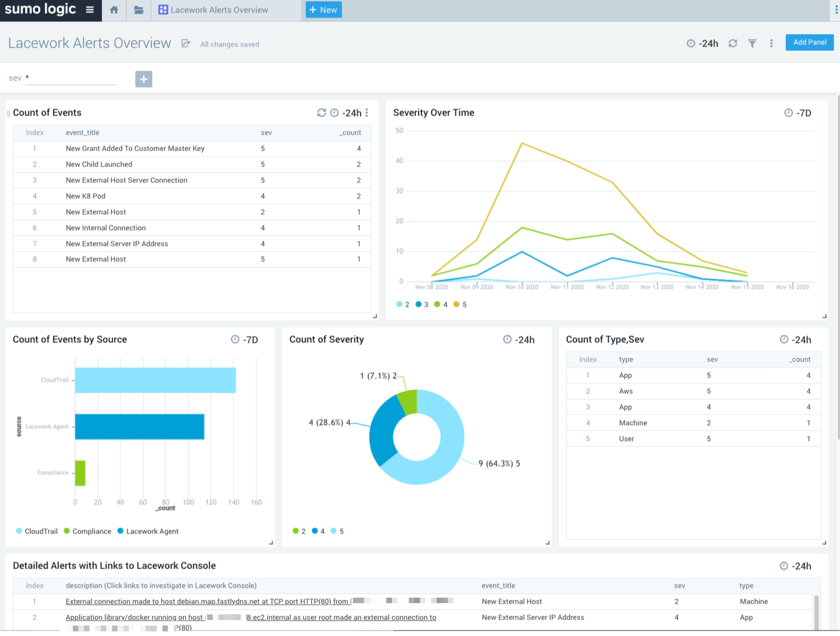840x636 pixels.
Task: Click the Severity Over Time panel resize corner
Action: (x=824, y=316)
